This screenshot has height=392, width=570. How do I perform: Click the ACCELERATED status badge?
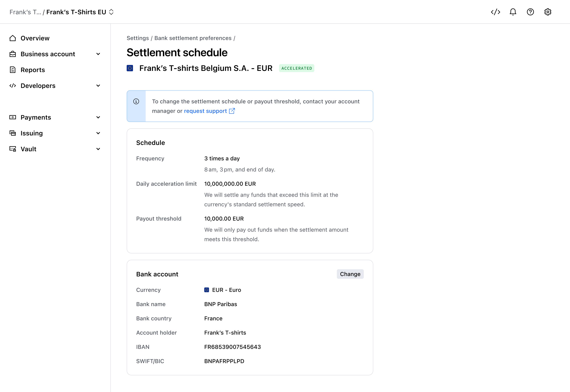tap(296, 68)
